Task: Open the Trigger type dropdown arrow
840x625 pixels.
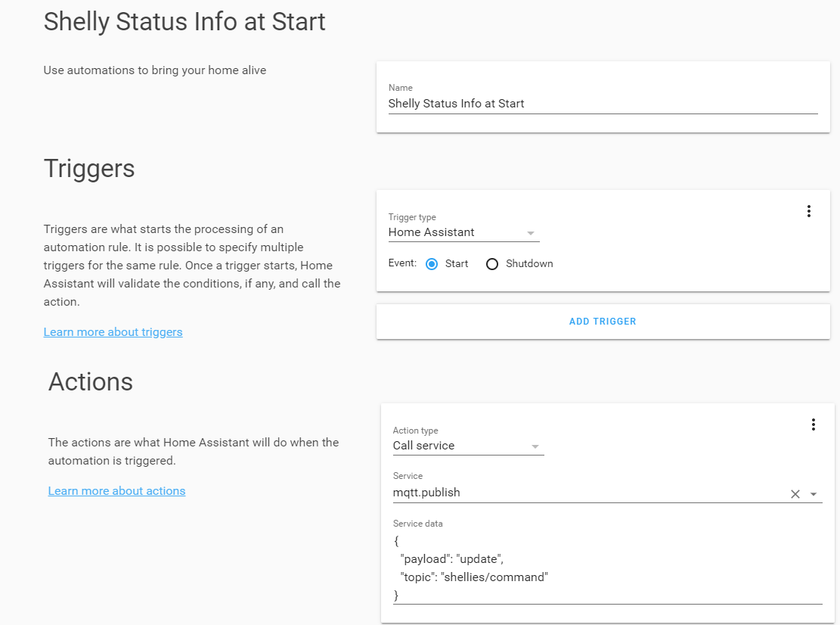Action: point(531,233)
